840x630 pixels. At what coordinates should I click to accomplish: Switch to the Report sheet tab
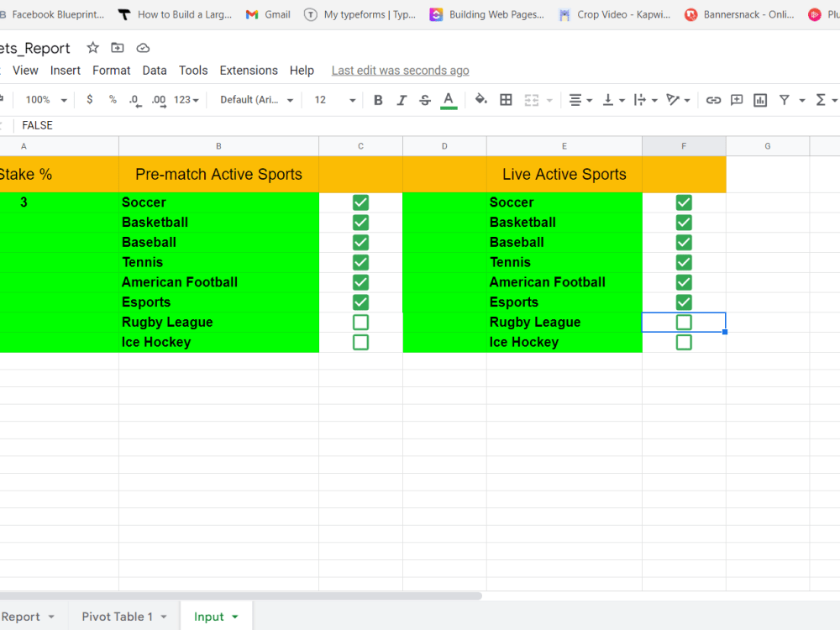(20, 617)
